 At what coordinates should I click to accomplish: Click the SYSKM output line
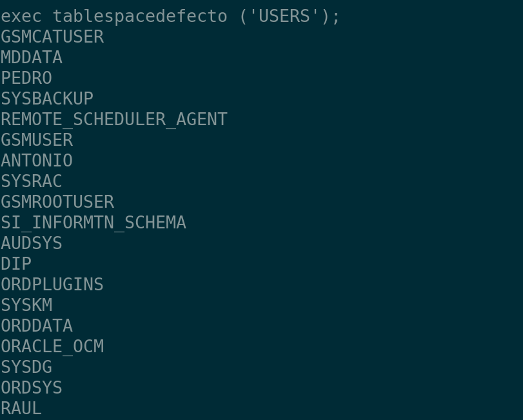tap(26, 305)
